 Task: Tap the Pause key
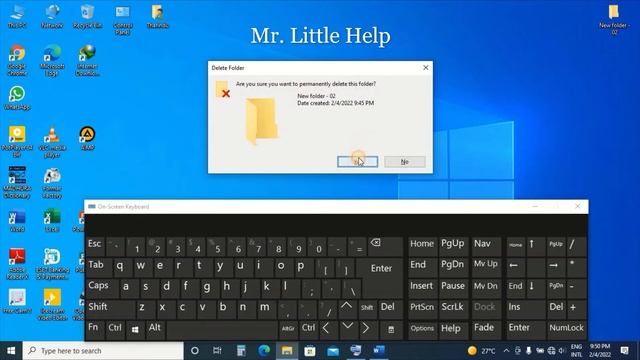coord(452,287)
